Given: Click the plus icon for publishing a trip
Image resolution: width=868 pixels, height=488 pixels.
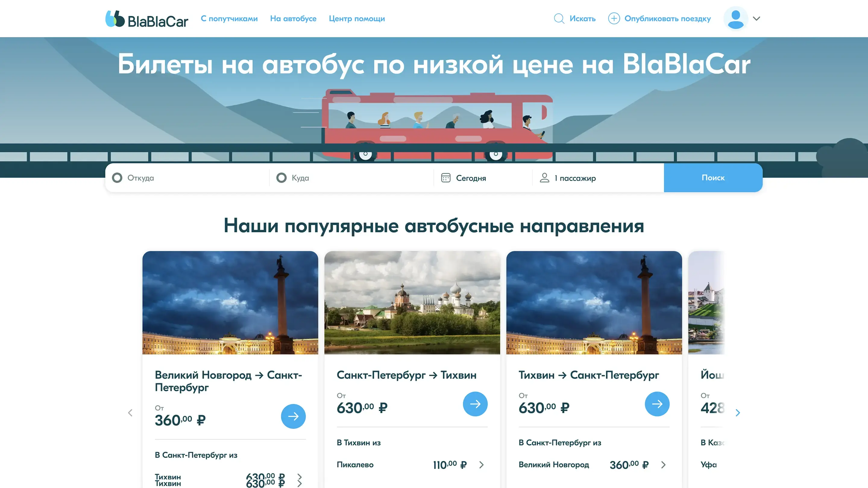Looking at the screenshot, I should pos(614,18).
